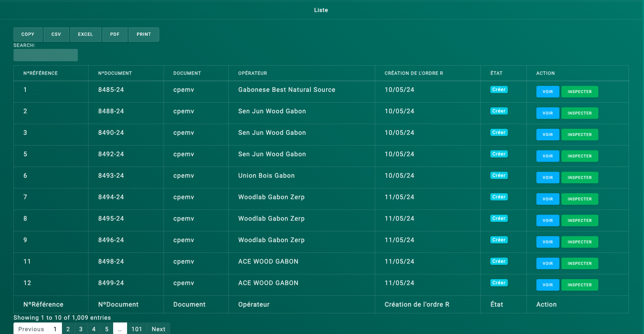Click date 10/05/24 in row 8492-24
Image resolution: width=644 pixels, height=334 pixels.
click(x=399, y=154)
